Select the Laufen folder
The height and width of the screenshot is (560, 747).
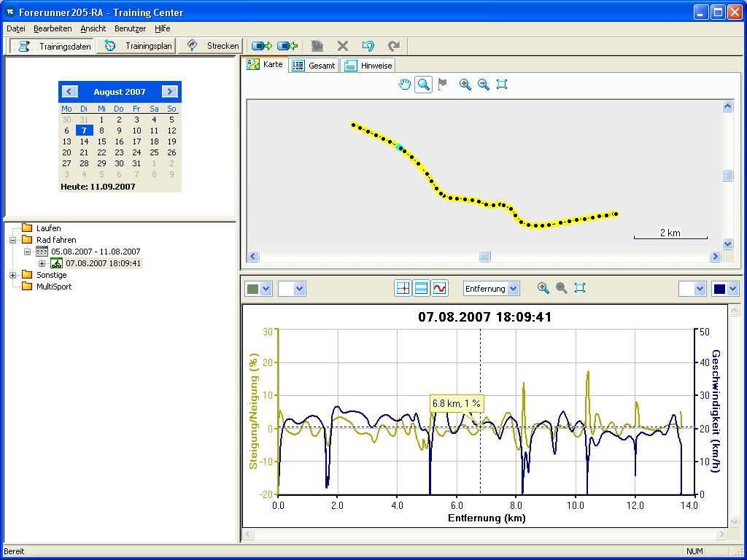(x=48, y=228)
